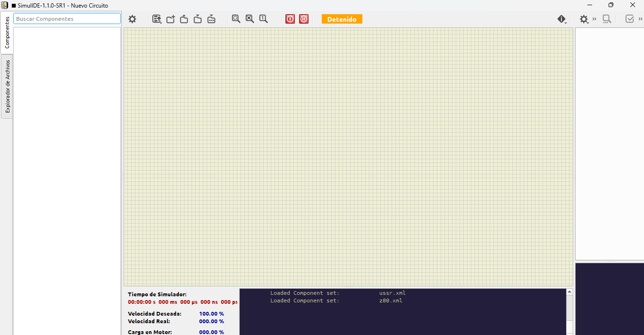
Task: Open the info diamond dropdown menu
Action: (562, 19)
